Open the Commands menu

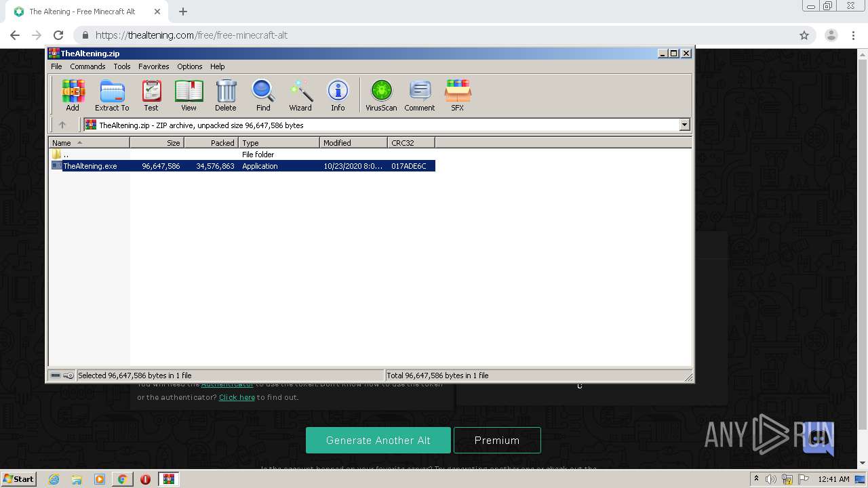[x=87, y=66]
